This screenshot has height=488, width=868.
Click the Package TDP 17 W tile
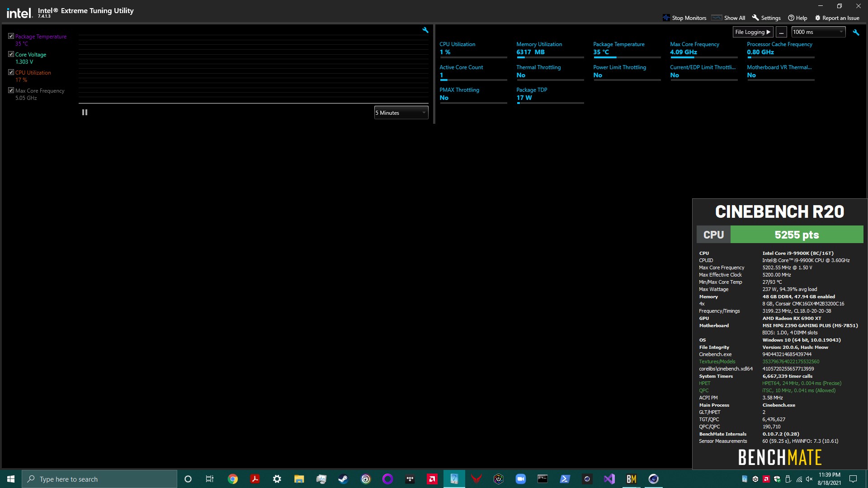(x=550, y=95)
